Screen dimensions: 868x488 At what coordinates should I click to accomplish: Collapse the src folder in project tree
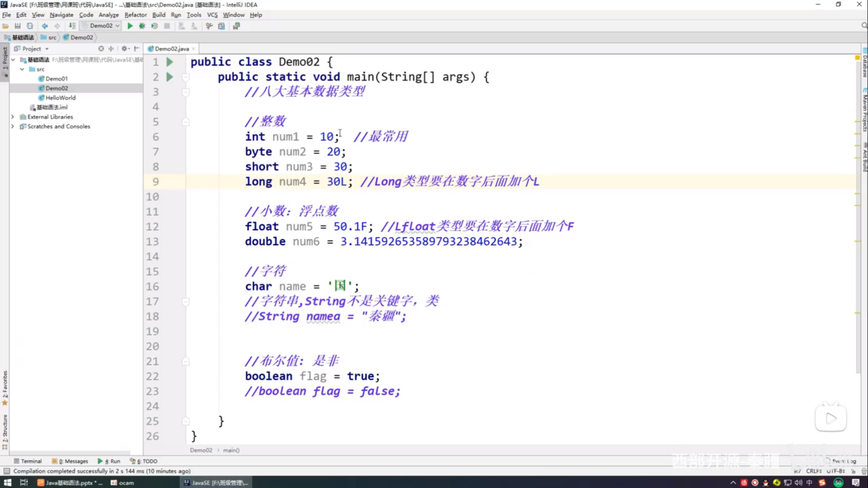[x=22, y=69]
